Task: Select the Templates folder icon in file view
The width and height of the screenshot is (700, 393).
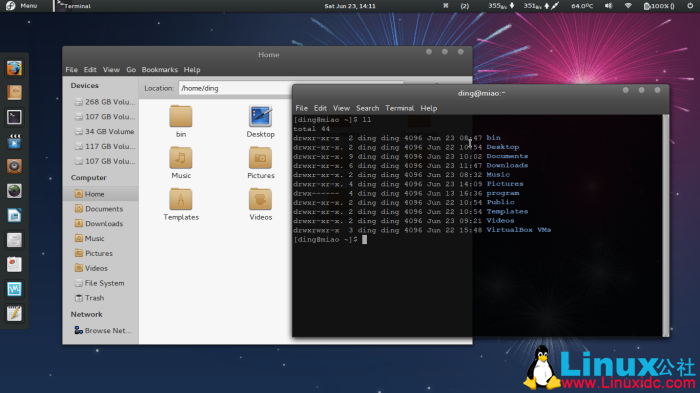Action: (181, 199)
